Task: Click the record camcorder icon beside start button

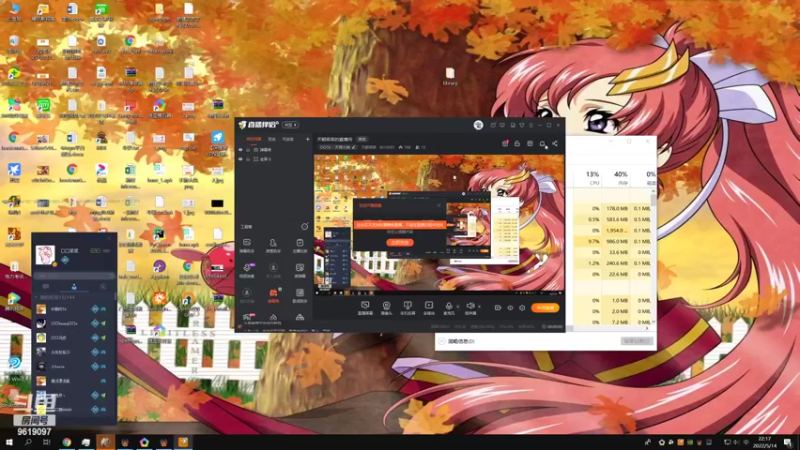Action: 498,308
